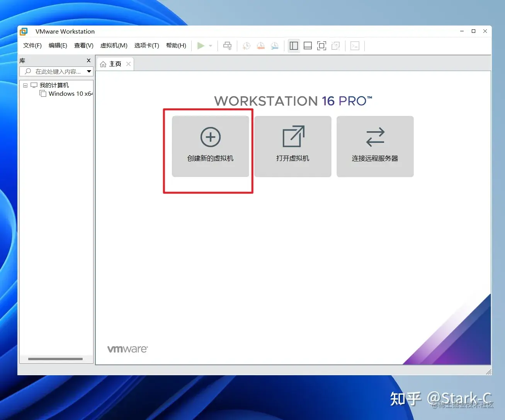Close the 主页 tab with its X
The width and height of the screenshot is (505, 420).
coord(128,64)
